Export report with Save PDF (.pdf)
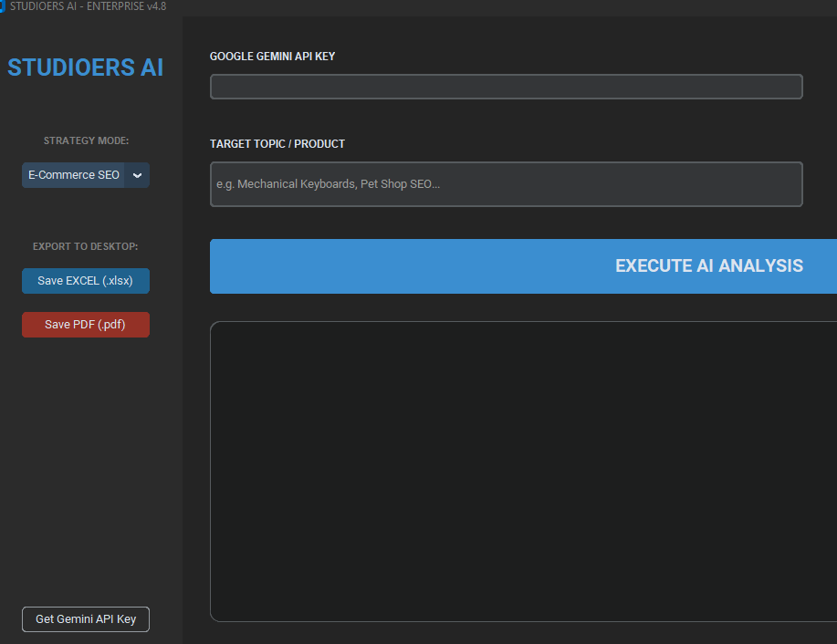837x644 pixels. click(x=86, y=325)
